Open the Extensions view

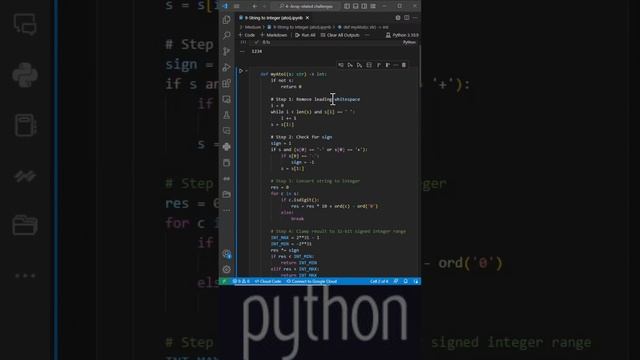click(227, 83)
